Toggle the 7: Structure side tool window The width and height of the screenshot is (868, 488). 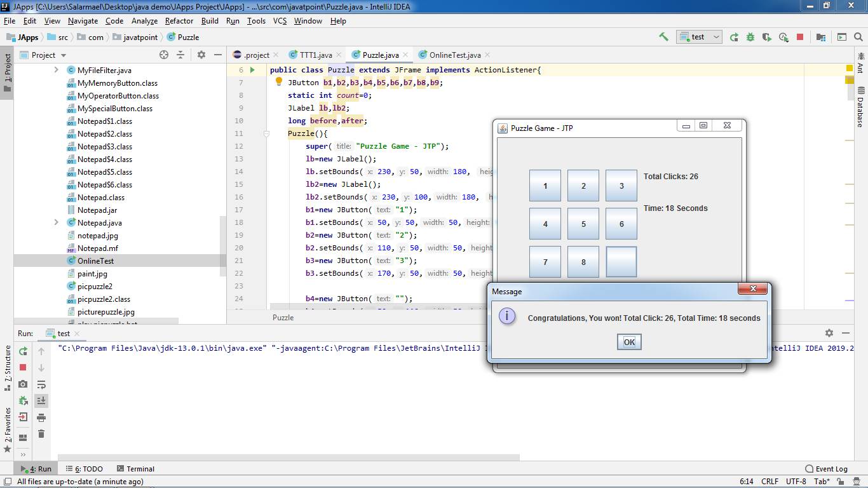click(x=8, y=368)
